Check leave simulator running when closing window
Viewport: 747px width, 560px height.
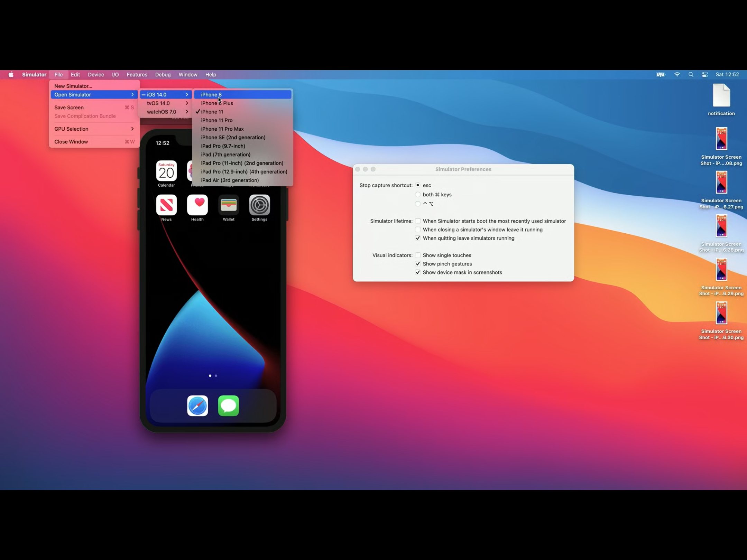coord(418,230)
